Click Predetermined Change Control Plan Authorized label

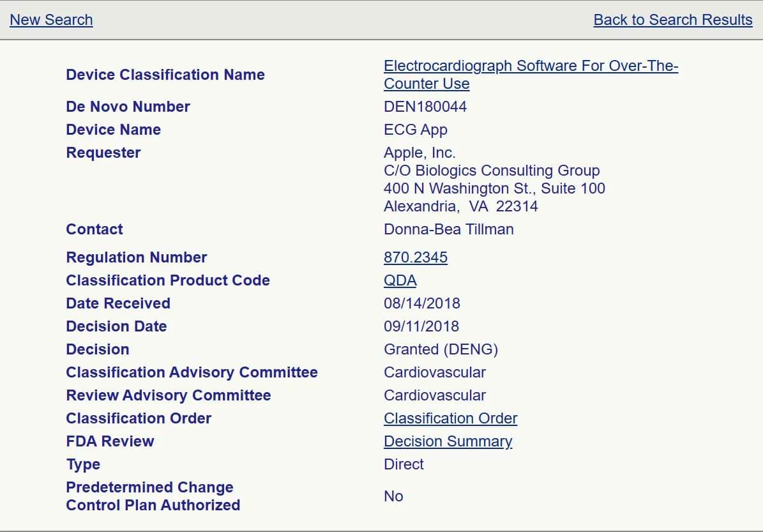coord(153,496)
